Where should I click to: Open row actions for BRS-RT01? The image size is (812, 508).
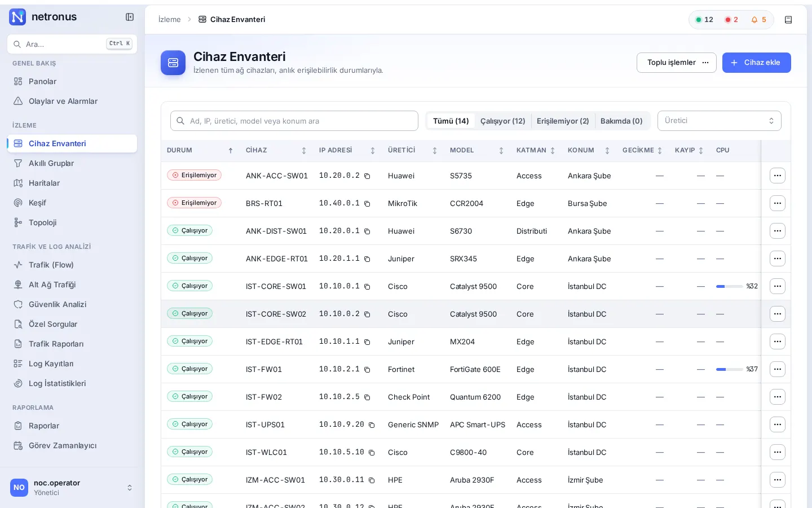coord(778,203)
